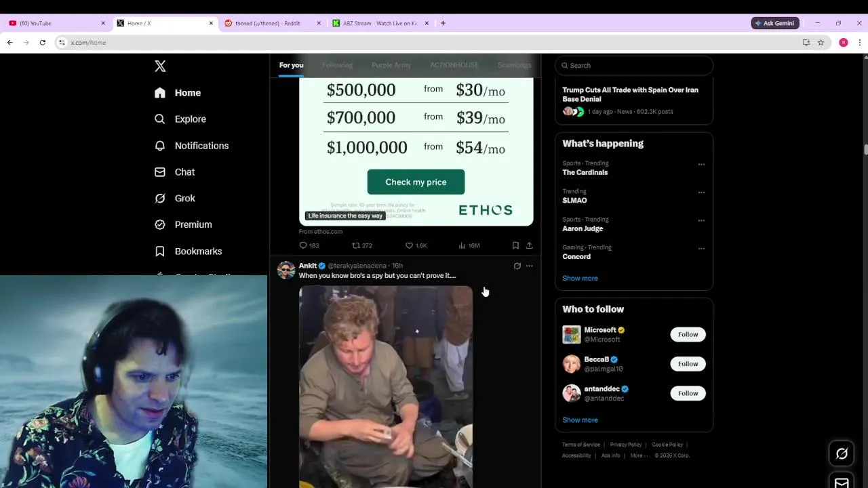Open Privacy Policy link

626,445
